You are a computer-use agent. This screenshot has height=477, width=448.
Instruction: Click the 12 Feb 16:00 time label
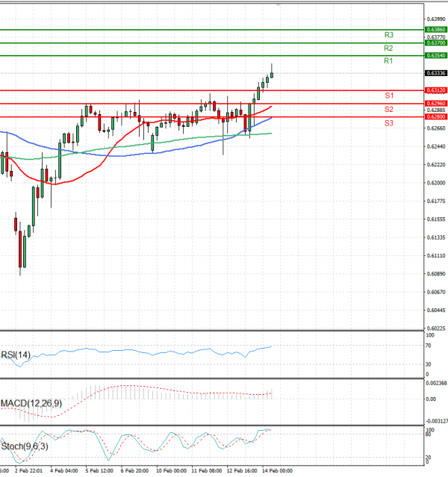242,470
